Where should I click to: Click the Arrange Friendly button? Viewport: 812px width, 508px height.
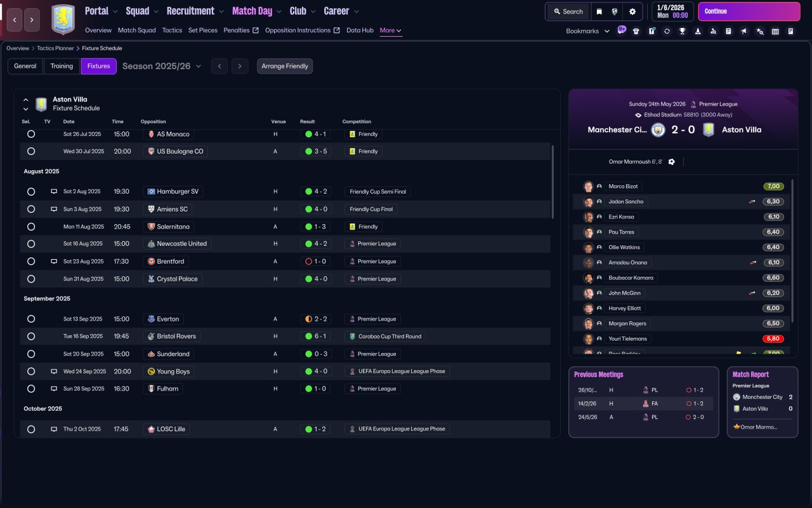tap(285, 66)
